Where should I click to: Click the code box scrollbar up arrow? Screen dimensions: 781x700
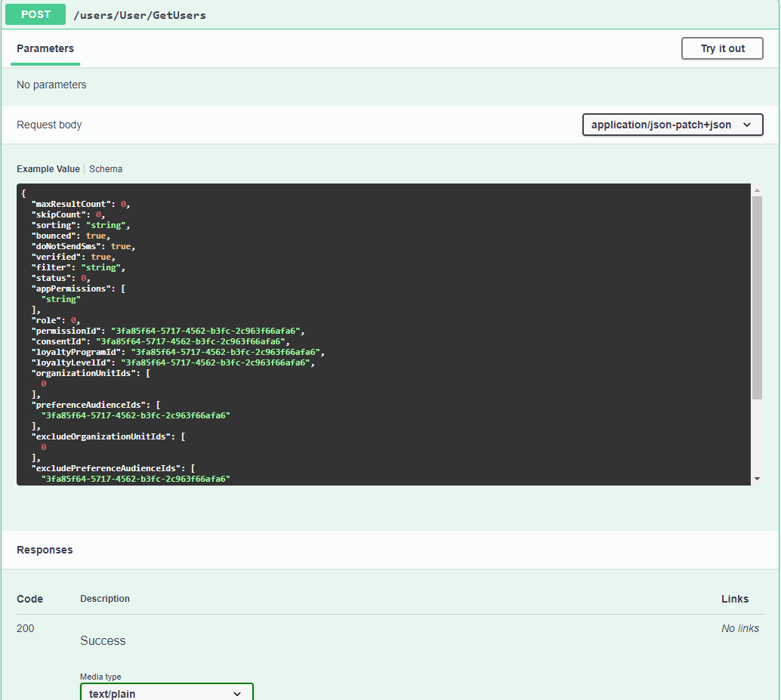click(757, 191)
